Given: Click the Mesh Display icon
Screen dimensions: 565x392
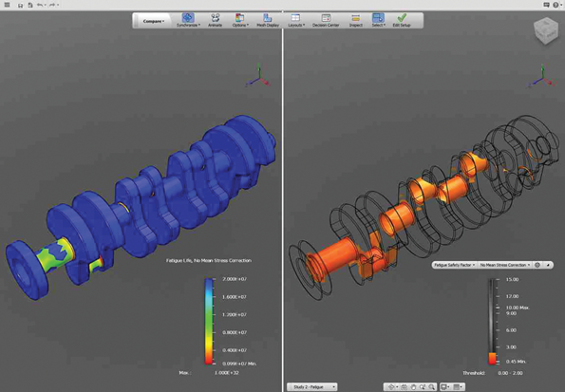Looking at the screenshot, I should (268, 18).
